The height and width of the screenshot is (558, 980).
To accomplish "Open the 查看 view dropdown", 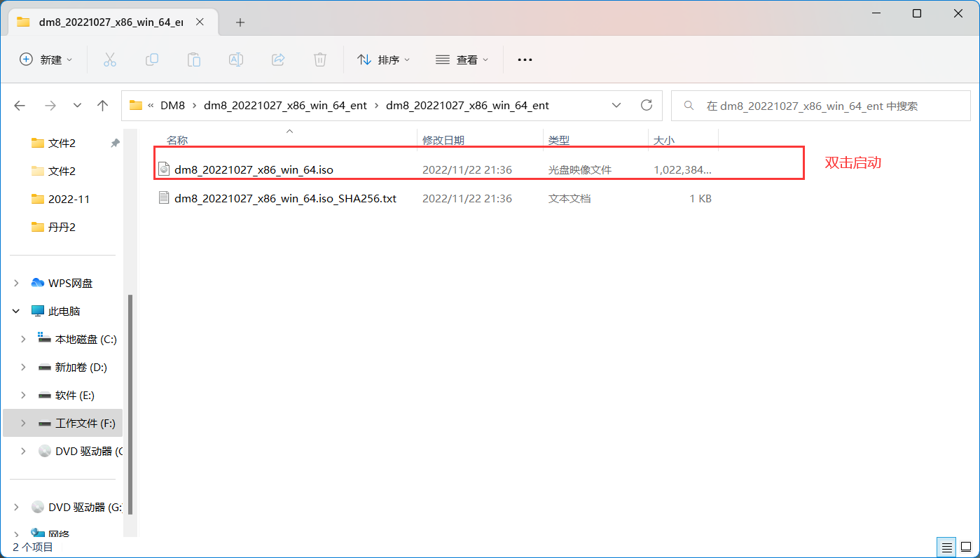I will click(462, 60).
